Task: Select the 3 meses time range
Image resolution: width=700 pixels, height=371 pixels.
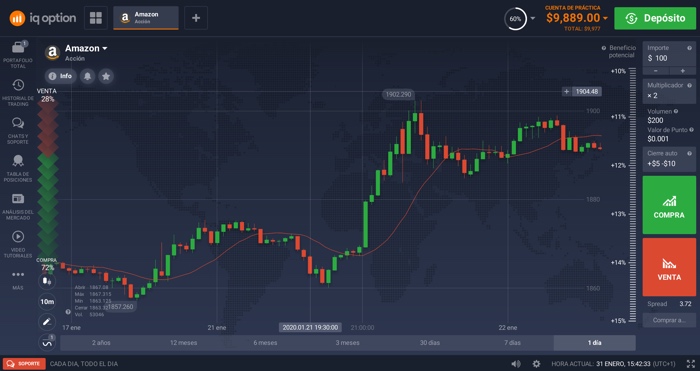Action: (x=347, y=343)
